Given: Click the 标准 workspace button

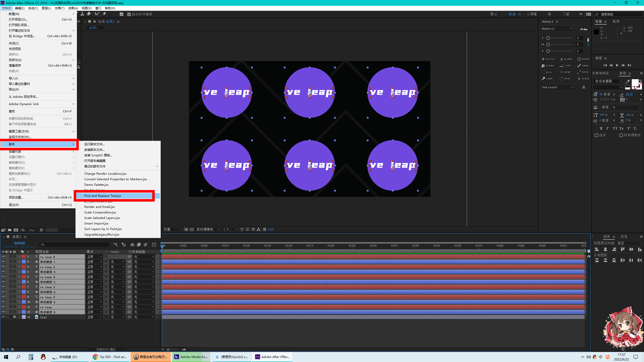Looking at the screenshot, I should click(512, 14).
